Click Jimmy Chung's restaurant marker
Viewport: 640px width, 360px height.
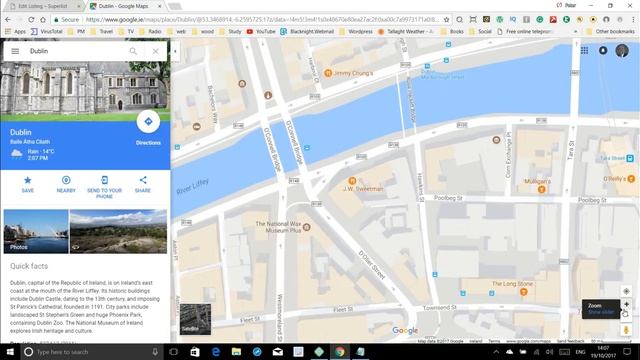[328, 73]
